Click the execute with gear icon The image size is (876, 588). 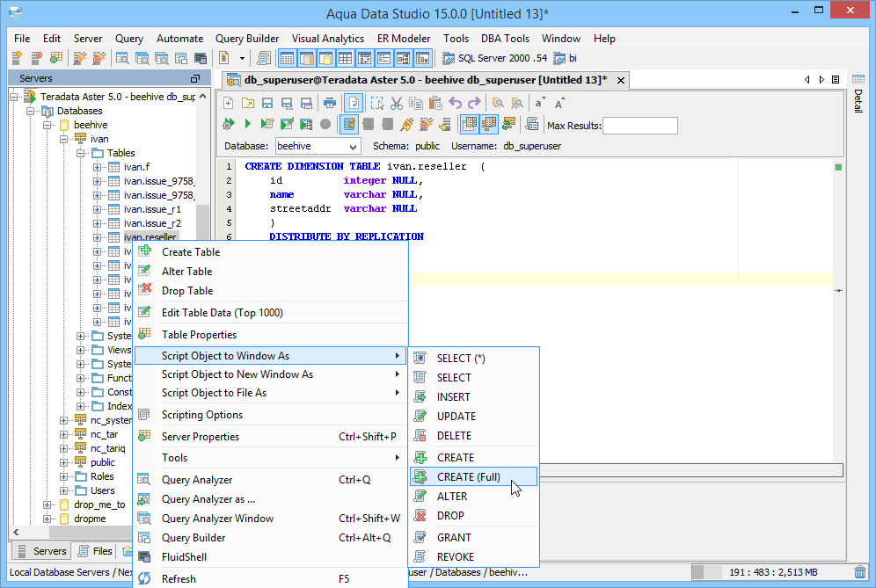point(229,124)
